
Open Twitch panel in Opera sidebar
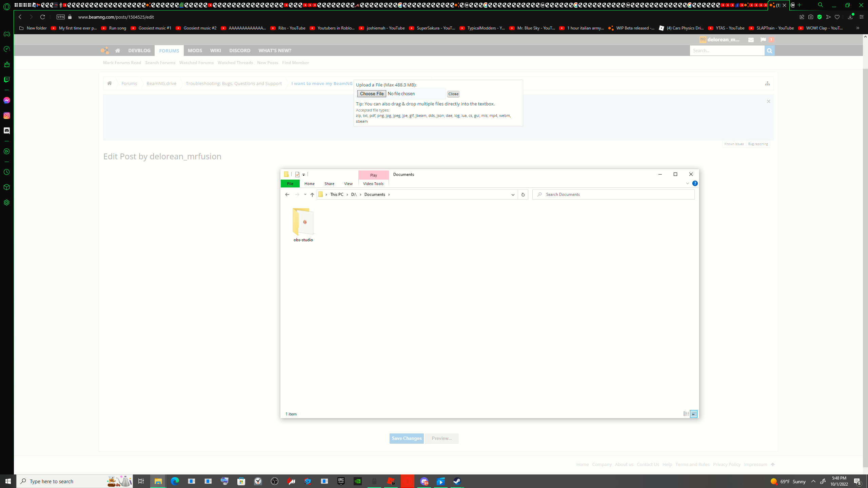(7, 80)
